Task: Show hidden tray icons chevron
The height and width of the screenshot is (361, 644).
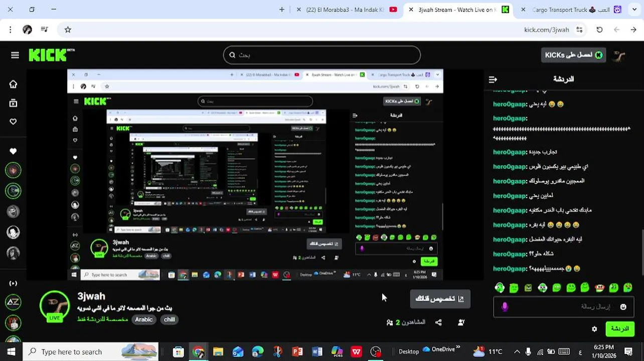Action: (x=517, y=352)
